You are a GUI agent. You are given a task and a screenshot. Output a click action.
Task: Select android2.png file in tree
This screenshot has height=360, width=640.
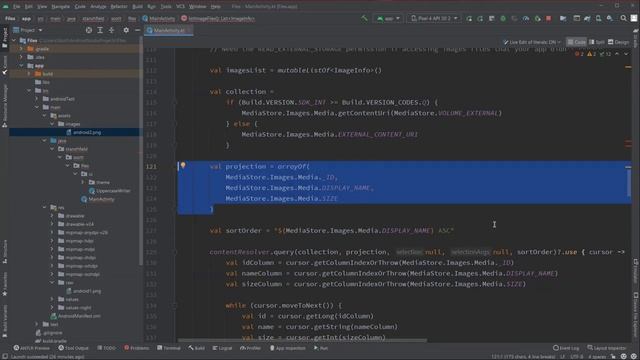tap(83, 132)
